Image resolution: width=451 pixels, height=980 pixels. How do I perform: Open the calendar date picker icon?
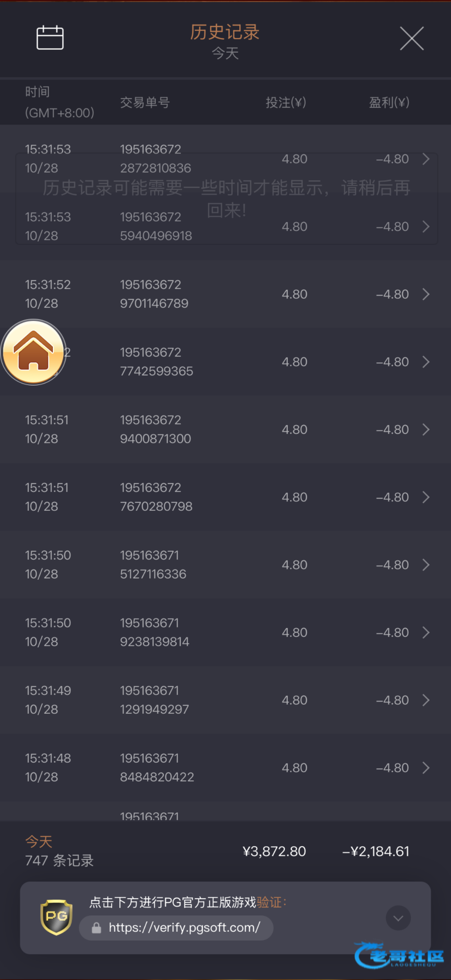point(50,38)
